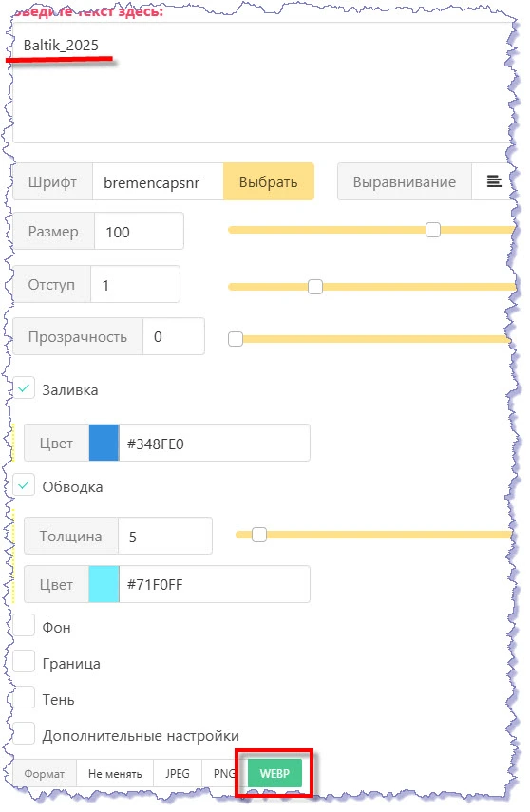This screenshot has height=812, width=530.
Task: Click the text alignment icon
Action: point(494,181)
